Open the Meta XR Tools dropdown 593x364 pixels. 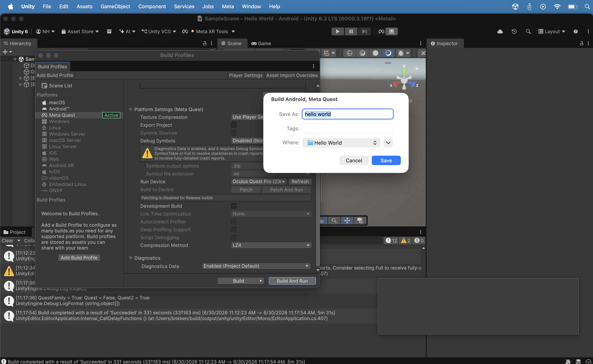(x=208, y=31)
